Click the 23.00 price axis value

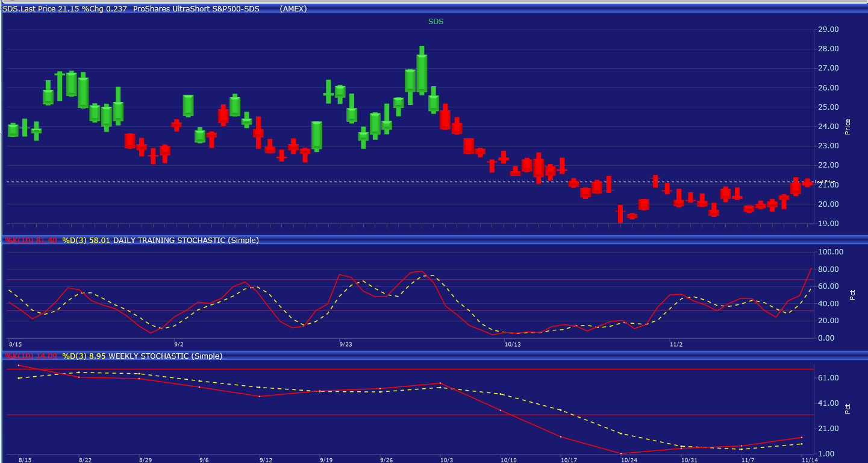(828, 146)
